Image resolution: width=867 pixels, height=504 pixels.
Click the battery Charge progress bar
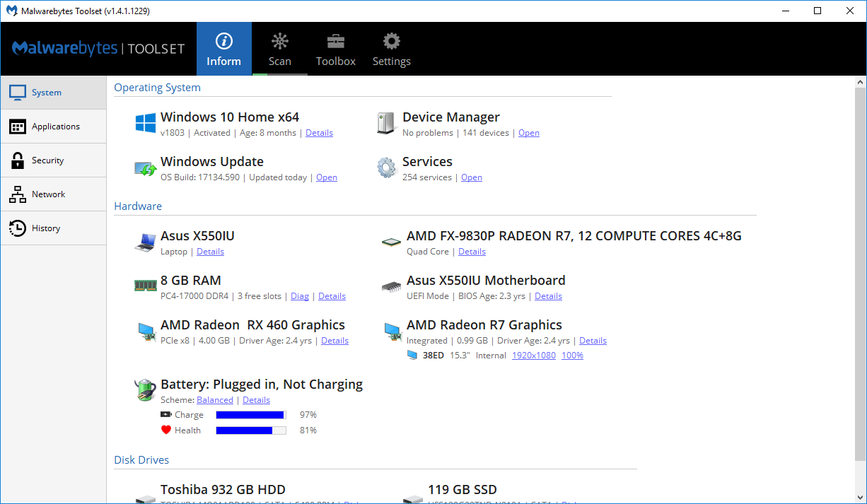coord(251,415)
